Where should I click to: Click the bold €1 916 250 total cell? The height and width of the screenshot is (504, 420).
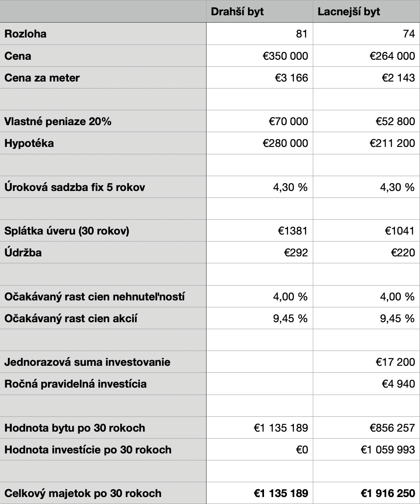tap(366, 494)
